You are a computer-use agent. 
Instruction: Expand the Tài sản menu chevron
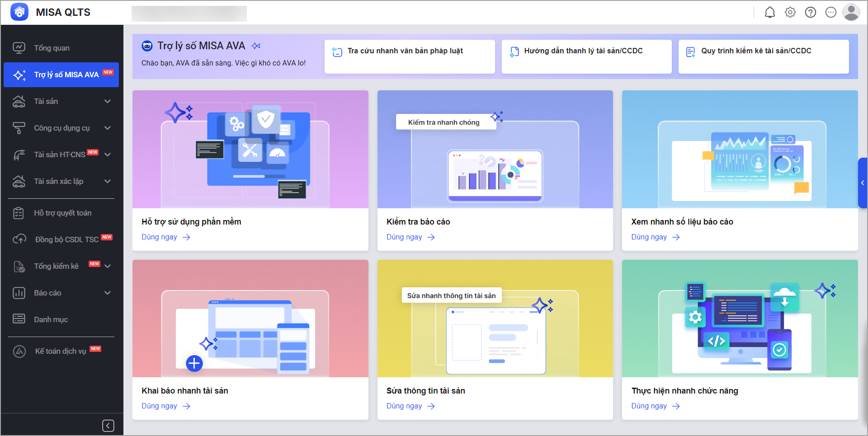[108, 101]
